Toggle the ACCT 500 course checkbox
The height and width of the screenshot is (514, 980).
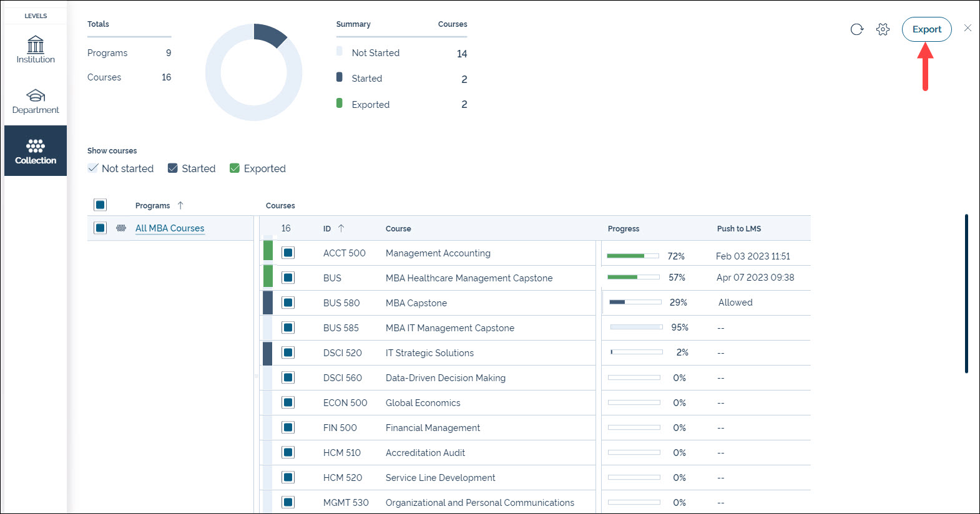[288, 253]
